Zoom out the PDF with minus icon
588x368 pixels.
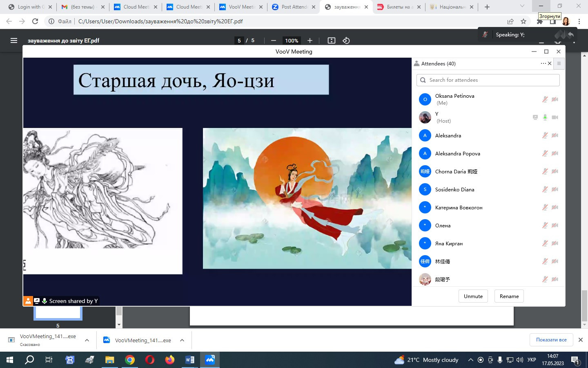click(274, 40)
